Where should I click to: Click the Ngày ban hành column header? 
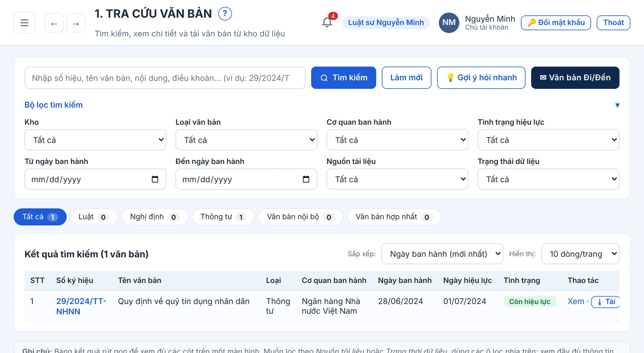(x=405, y=280)
